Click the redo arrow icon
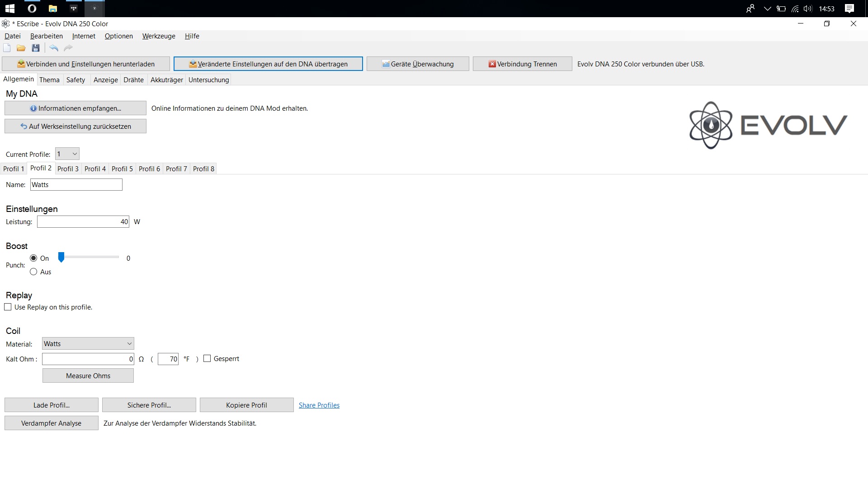Screen dimensions: 868x488 68,48
